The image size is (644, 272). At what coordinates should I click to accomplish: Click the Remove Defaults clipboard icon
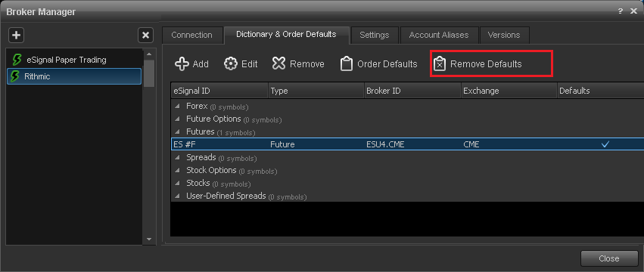point(440,64)
